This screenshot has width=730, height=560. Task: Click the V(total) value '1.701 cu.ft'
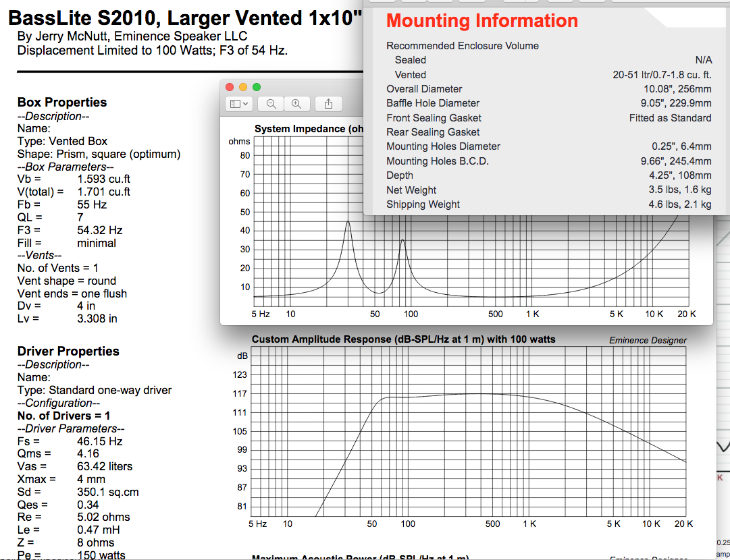[104, 192]
